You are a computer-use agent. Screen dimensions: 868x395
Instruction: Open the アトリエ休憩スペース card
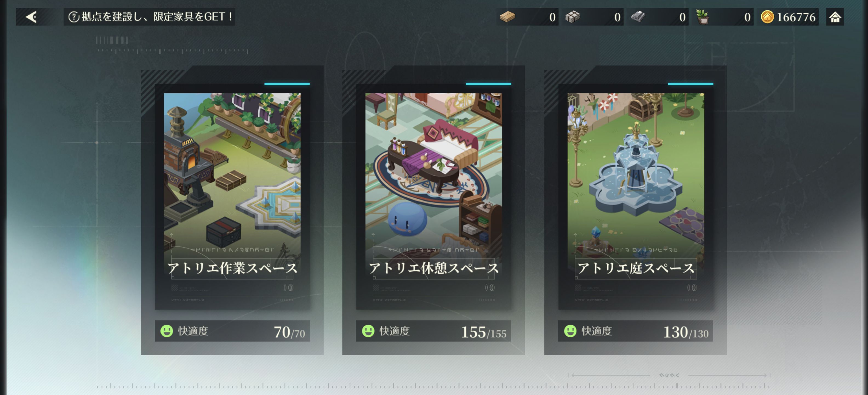click(x=434, y=197)
